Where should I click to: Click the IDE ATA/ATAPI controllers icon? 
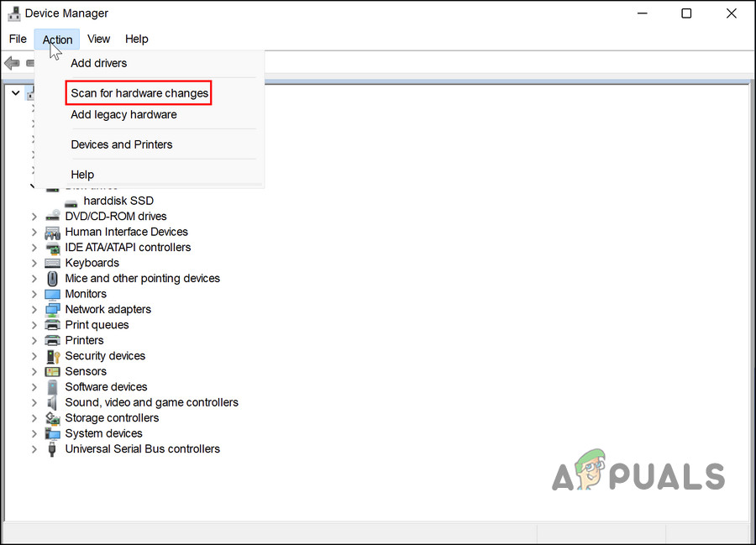53,248
